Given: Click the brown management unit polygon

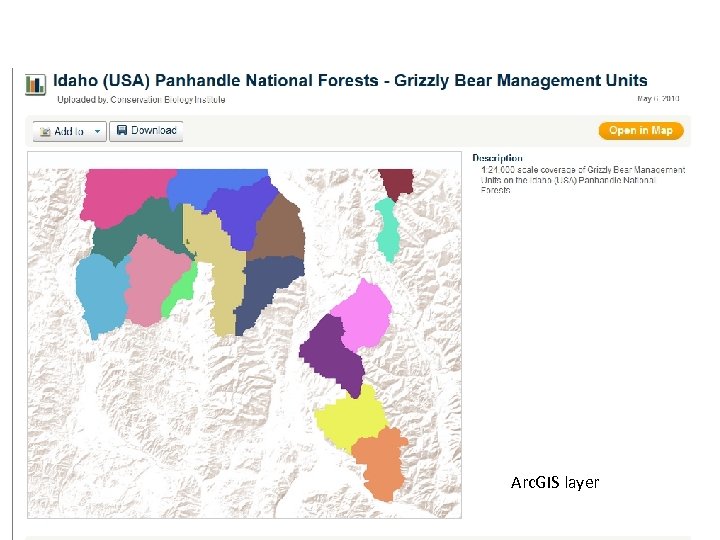Looking at the screenshot, I should point(280,230).
